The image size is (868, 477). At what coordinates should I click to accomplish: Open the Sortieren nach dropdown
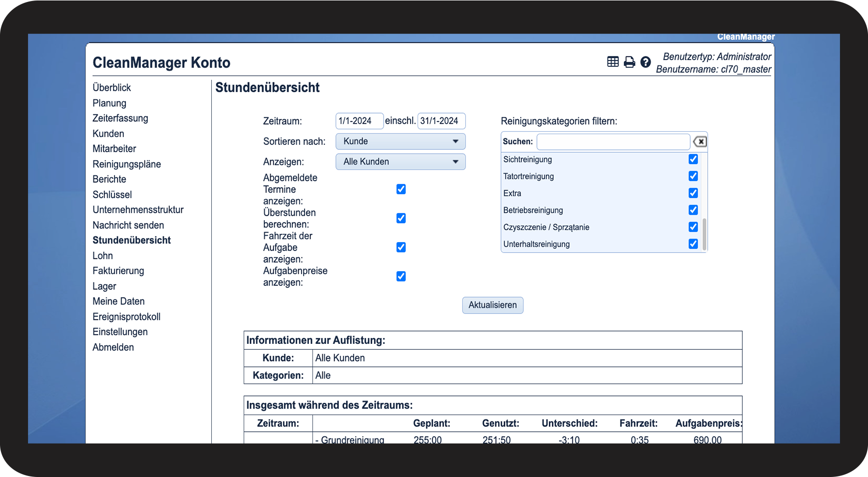(x=400, y=141)
